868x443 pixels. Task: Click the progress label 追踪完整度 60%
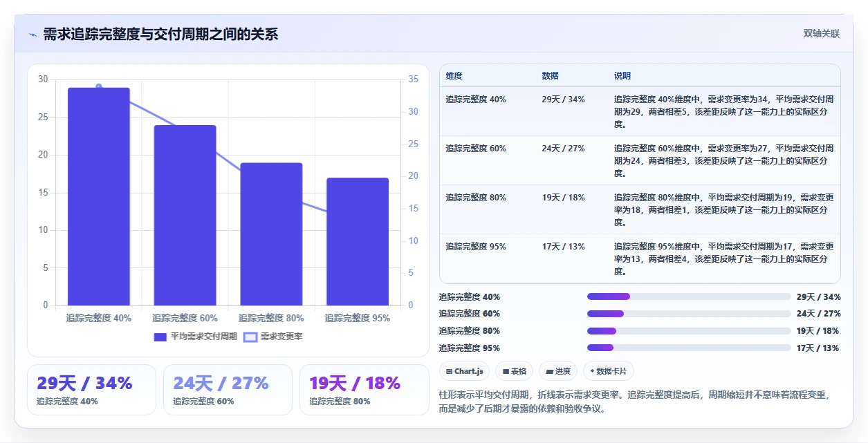point(470,314)
